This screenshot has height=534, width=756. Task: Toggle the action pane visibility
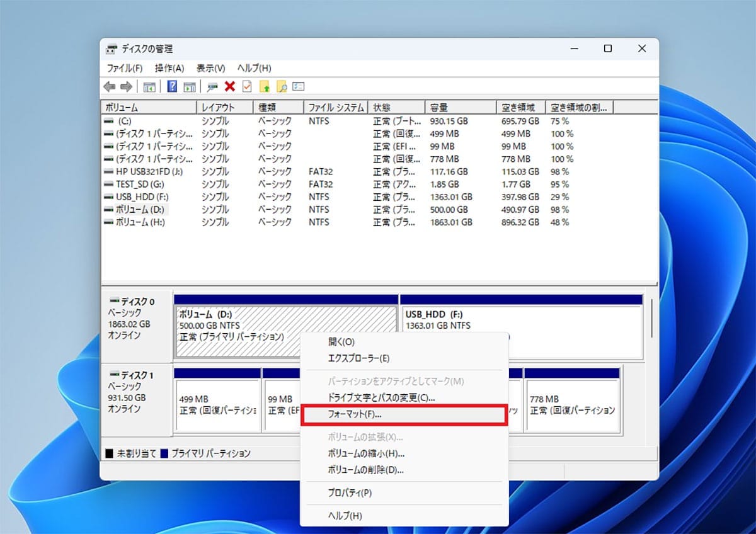click(190, 86)
